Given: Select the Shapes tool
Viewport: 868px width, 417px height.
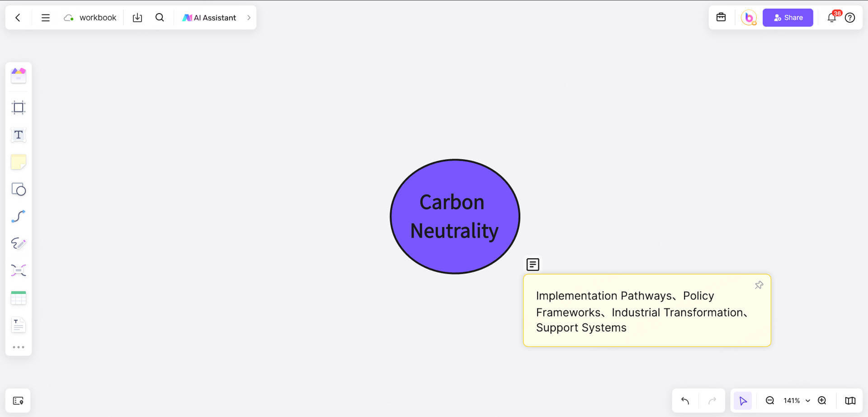Looking at the screenshot, I should tap(19, 189).
